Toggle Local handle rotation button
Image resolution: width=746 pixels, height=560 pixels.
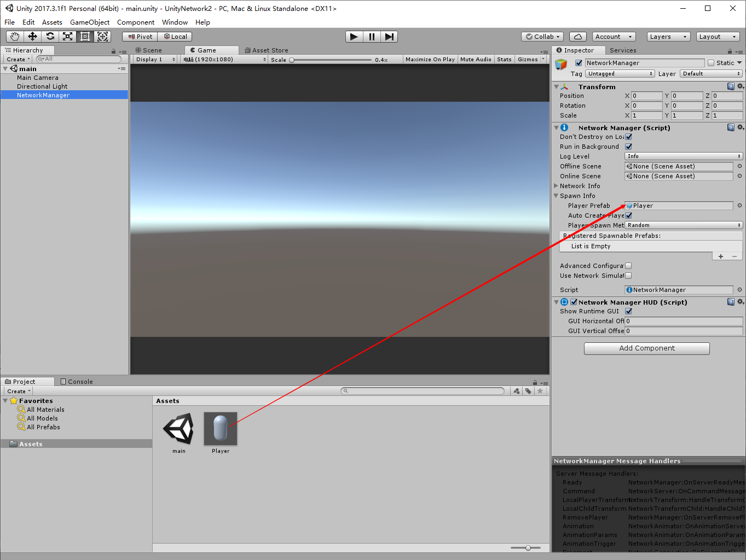click(175, 37)
